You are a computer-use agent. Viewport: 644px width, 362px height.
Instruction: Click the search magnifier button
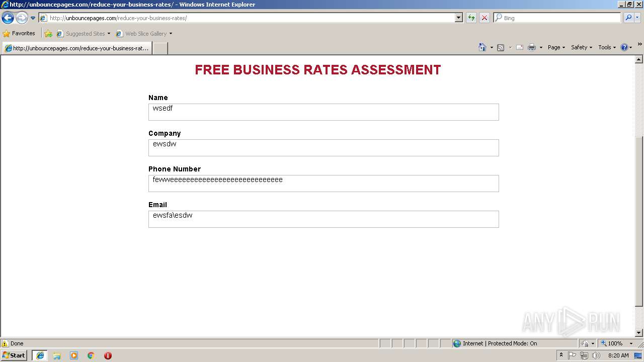[628, 18]
